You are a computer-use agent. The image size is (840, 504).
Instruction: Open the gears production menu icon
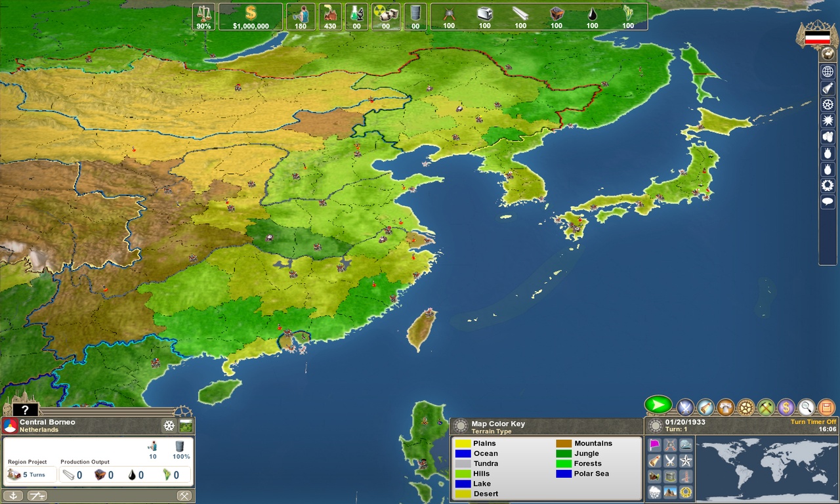click(745, 407)
